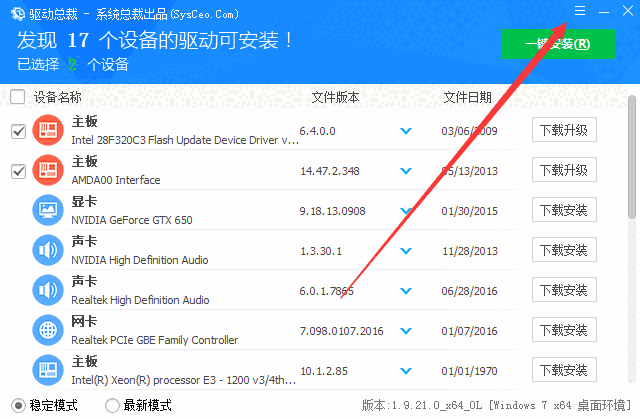Click the date 06/28/2016
The height and width of the screenshot is (419, 640).
[469, 291]
